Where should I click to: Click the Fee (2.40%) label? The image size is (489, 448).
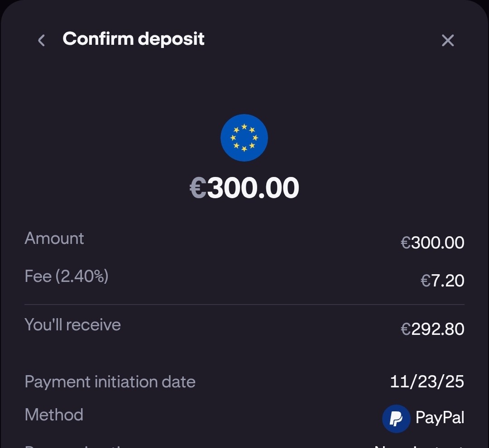coord(67,276)
